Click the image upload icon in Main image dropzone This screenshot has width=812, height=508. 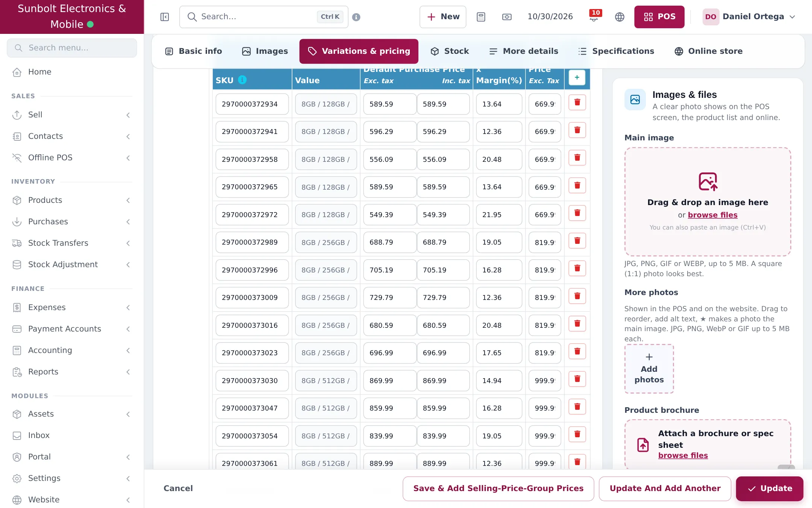click(x=708, y=182)
